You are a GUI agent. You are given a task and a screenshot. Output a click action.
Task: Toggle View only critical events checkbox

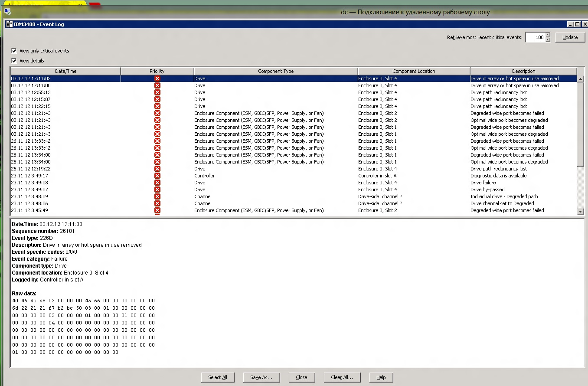[x=14, y=51]
